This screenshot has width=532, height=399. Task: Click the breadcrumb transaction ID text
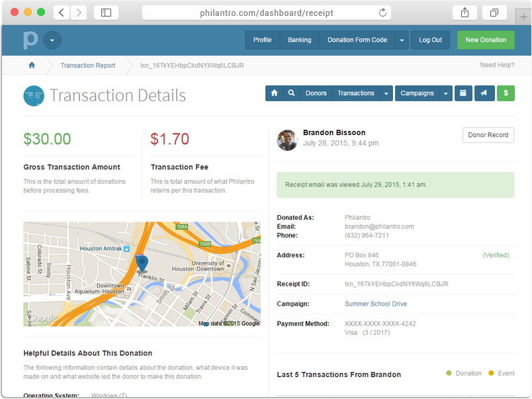[x=192, y=66]
